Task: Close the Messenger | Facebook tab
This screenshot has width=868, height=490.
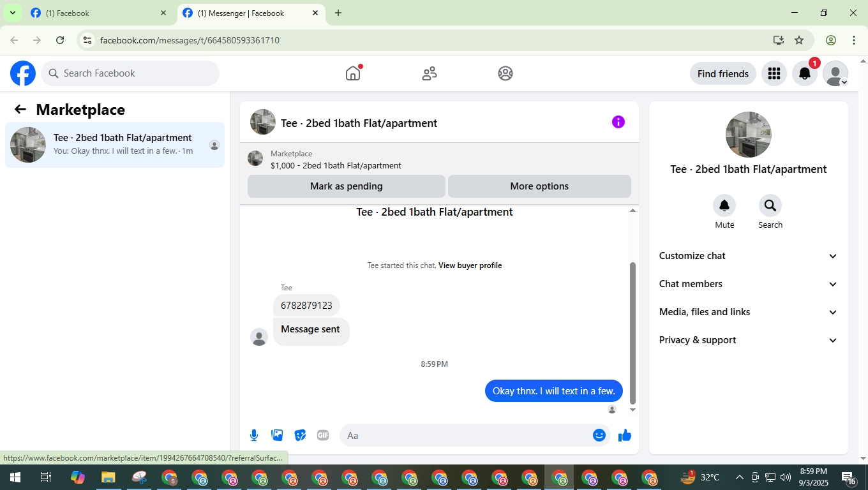Action: 315,13
